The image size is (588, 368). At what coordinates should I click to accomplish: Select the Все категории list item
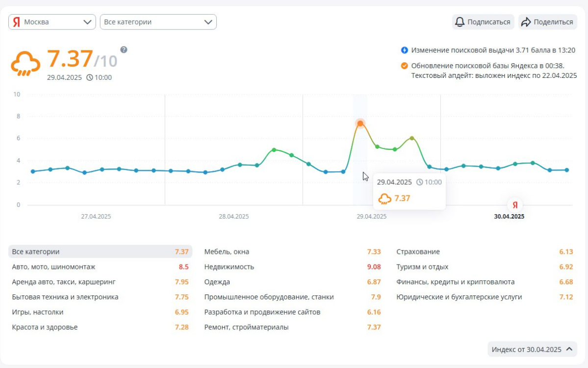(x=100, y=252)
